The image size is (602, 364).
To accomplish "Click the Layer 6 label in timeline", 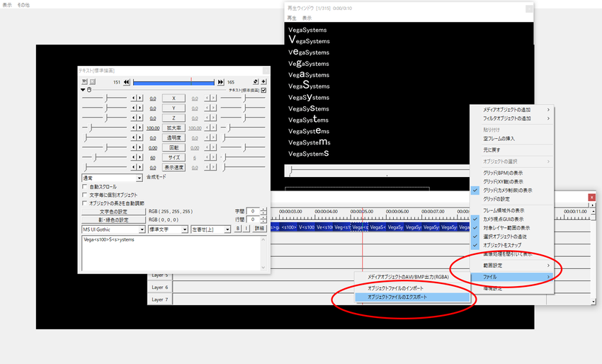I will coord(160,288).
